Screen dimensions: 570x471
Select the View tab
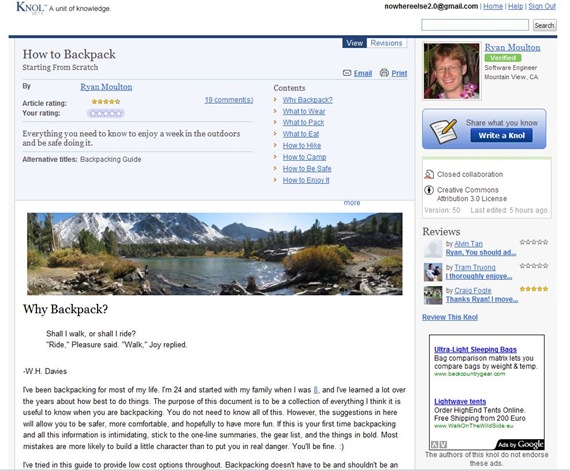coord(354,43)
